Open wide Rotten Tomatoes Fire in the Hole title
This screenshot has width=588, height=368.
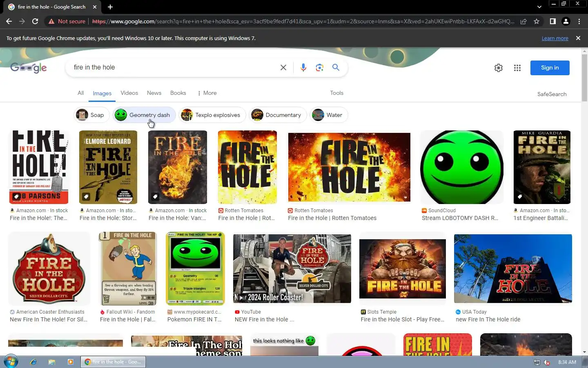(332, 218)
